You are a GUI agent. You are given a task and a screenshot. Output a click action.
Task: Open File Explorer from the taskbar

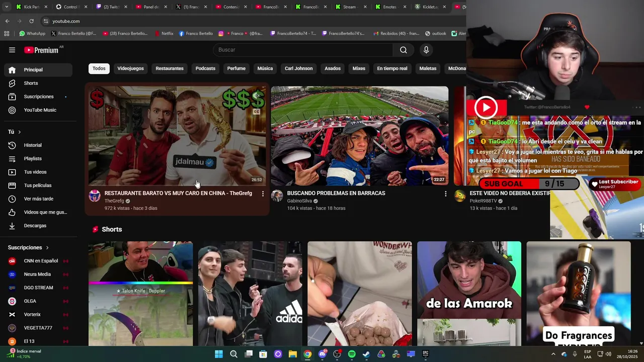(x=293, y=354)
